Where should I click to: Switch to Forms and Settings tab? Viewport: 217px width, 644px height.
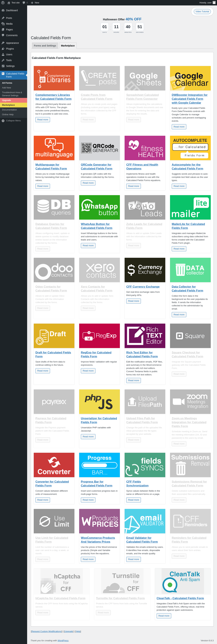coord(45,45)
